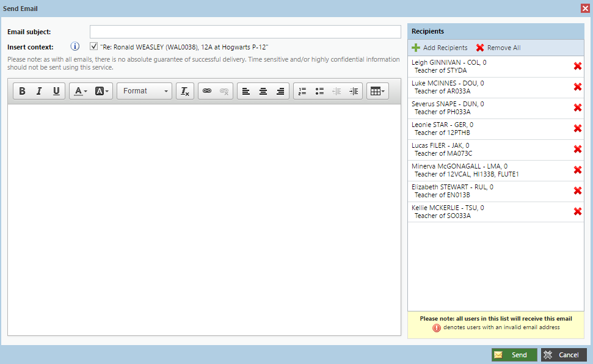Click Remove All recipients
The height and width of the screenshot is (364, 593).
click(x=498, y=48)
